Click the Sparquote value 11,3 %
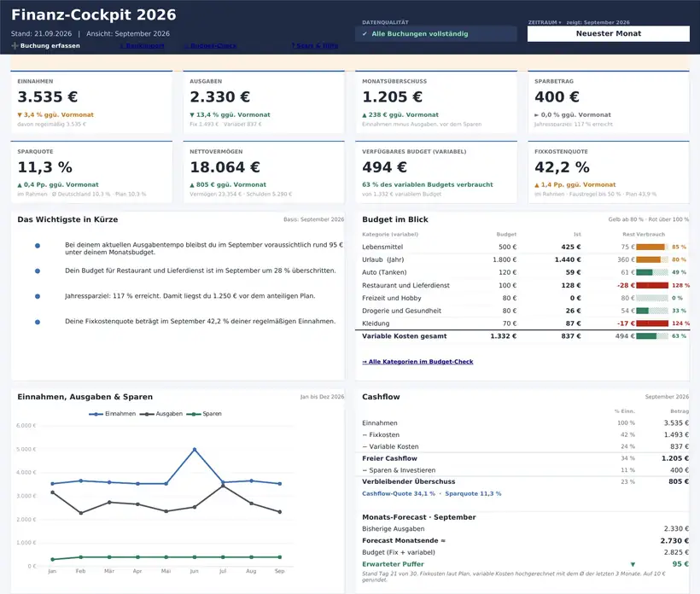 [44, 167]
